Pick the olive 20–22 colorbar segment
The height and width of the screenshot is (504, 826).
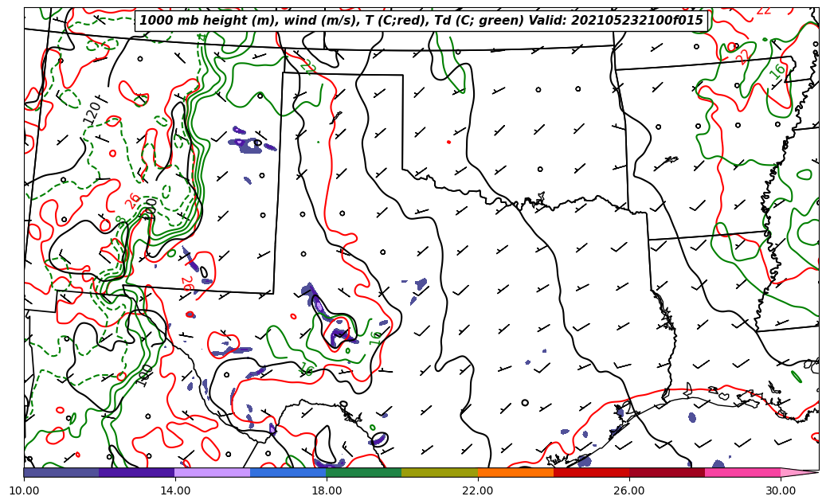point(439,472)
